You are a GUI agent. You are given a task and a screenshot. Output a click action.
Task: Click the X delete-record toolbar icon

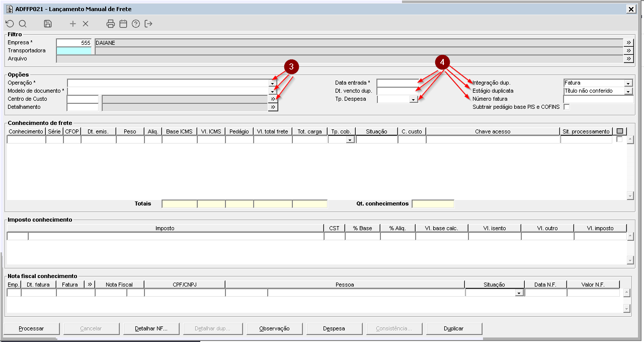[x=86, y=24]
